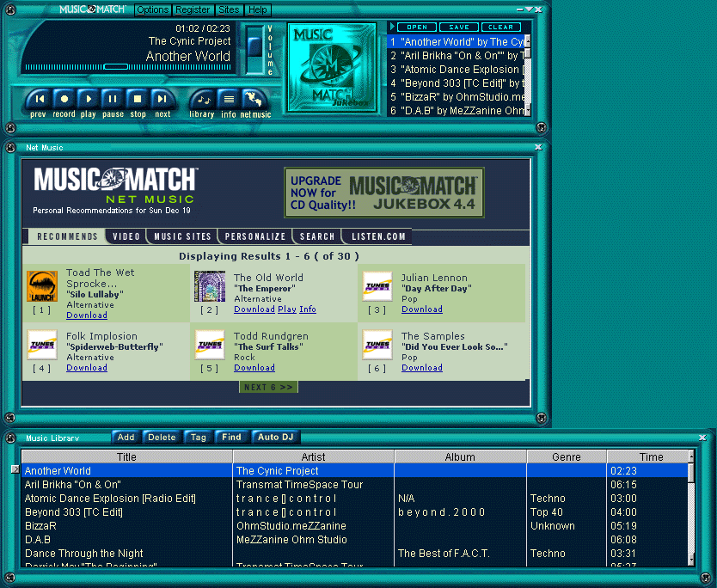Viewport: 717px width, 588px height.
Task: Open the Help menu
Action: click(258, 9)
